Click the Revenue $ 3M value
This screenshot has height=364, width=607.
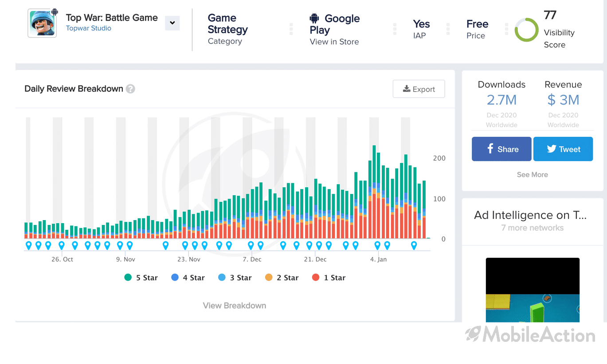coord(563,100)
